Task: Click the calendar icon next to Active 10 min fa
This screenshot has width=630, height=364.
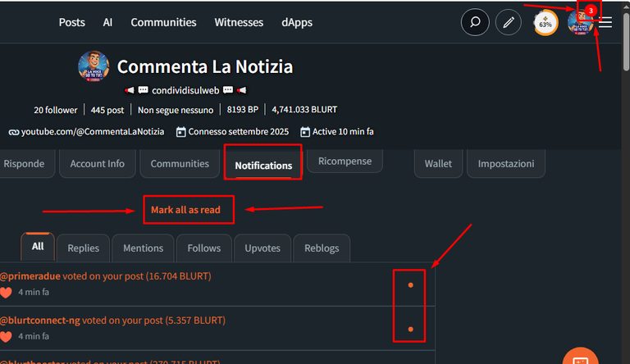Action: [x=305, y=132]
